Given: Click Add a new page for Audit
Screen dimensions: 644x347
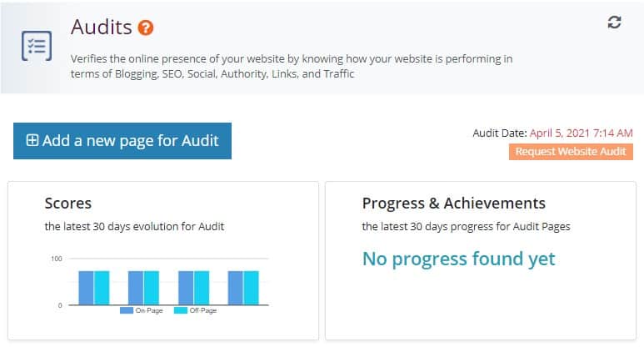Looking at the screenshot, I should (122, 141).
